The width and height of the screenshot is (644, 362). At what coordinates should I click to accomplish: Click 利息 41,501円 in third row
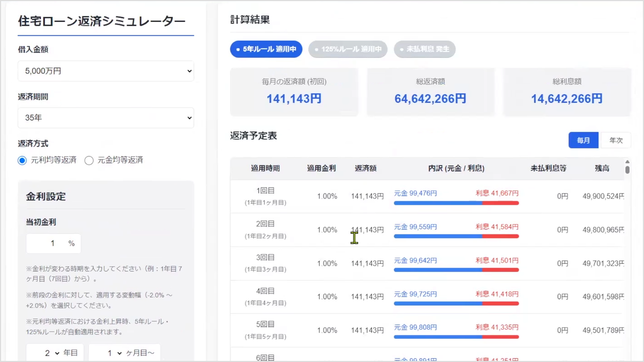pos(497,260)
